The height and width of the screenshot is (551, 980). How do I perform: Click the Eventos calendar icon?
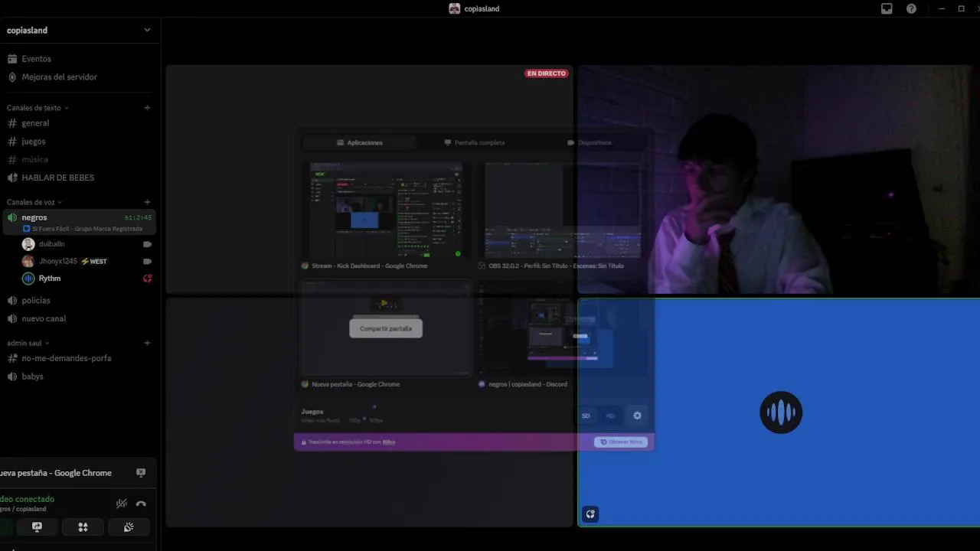coord(12,59)
